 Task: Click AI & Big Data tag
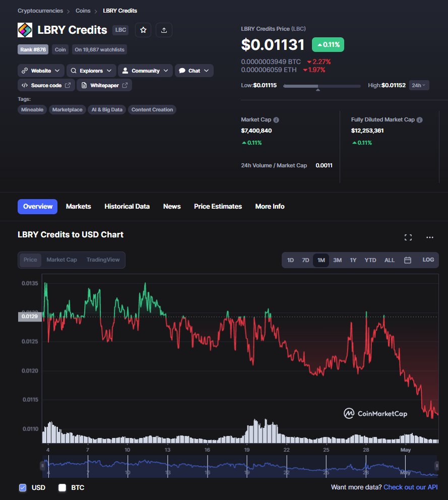tap(107, 110)
